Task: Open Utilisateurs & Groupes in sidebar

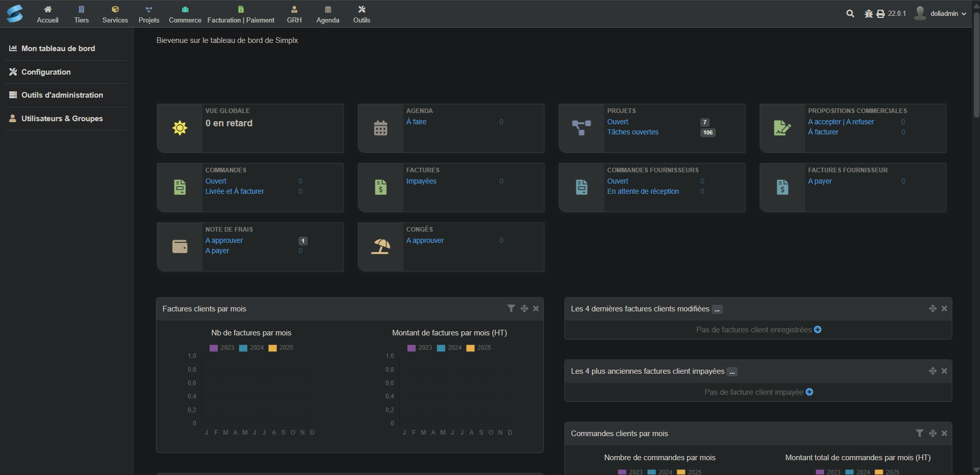Action: [x=62, y=119]
